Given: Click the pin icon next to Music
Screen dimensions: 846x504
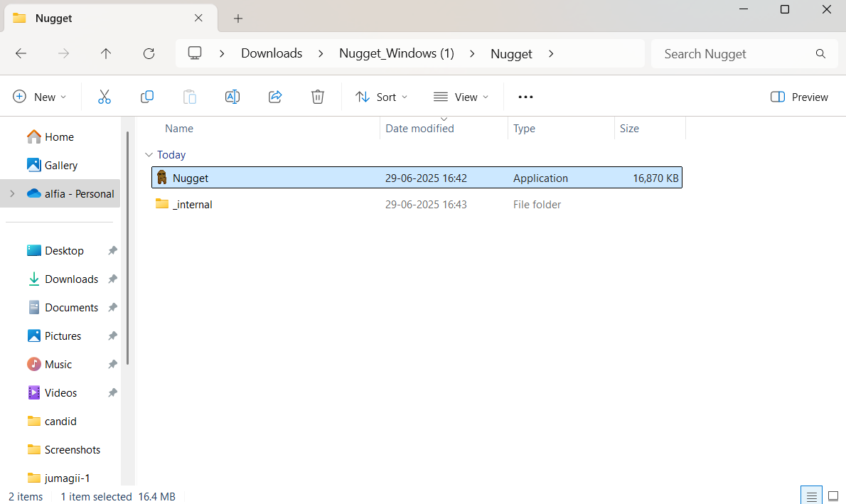Looking at the screenshot, I should point(112,364).
